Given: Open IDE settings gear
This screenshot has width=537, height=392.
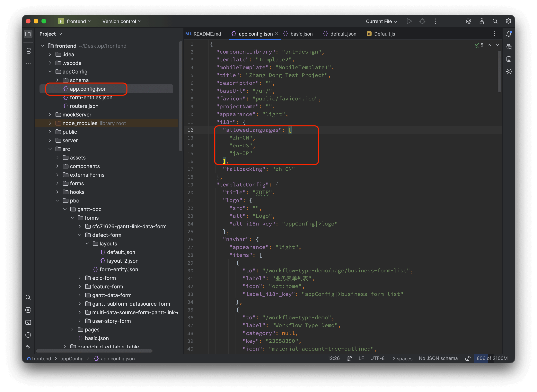Looking at the screenshot, I should coord(508,21).
